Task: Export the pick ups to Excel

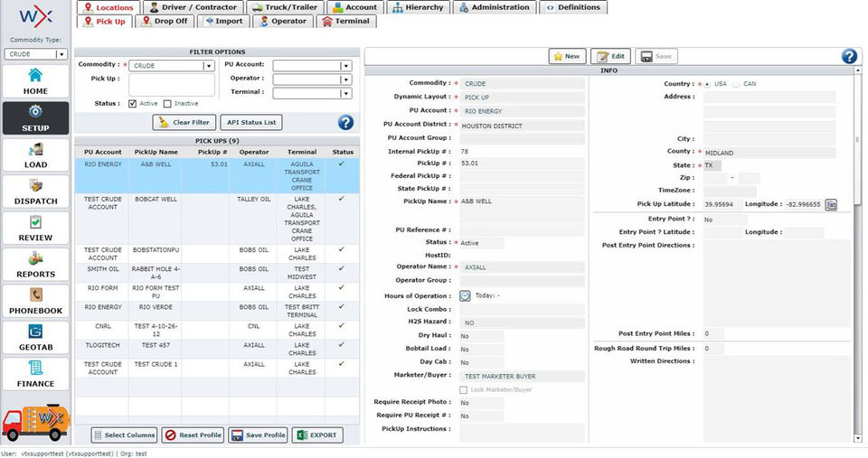Action: pos(317,435)
